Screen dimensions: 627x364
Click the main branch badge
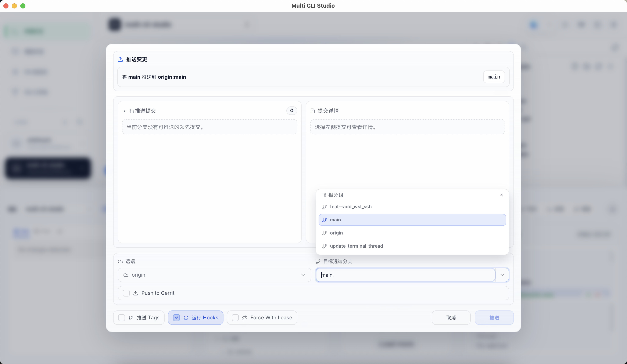coord(494,77)
